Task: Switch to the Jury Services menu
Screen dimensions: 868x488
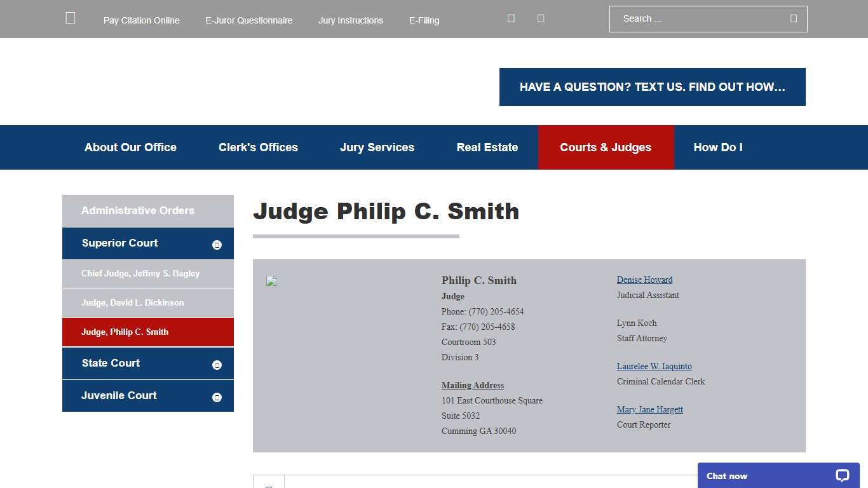Action: [x=377, y=147]
